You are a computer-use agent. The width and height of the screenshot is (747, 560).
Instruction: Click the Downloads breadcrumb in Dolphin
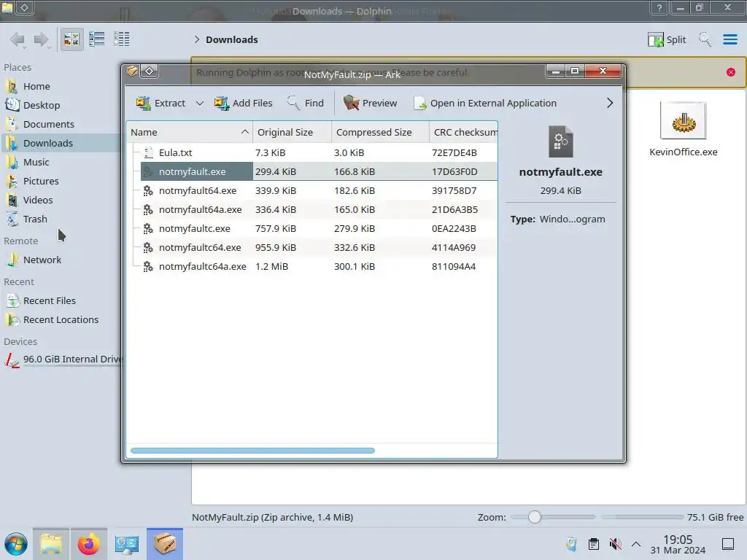(232, 39)
